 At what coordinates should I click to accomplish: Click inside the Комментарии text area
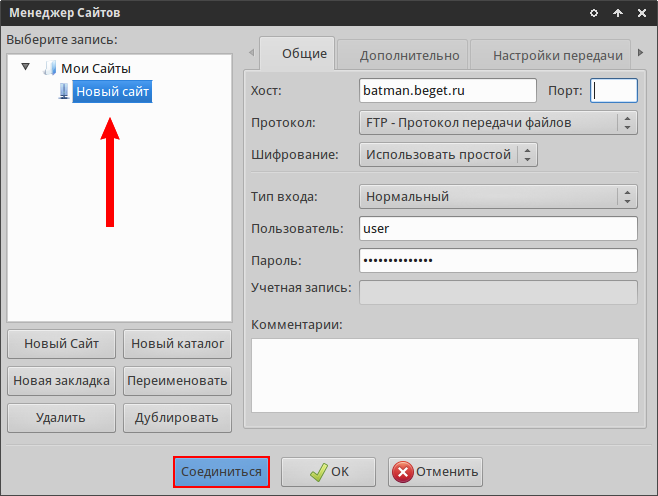[445, 375]
